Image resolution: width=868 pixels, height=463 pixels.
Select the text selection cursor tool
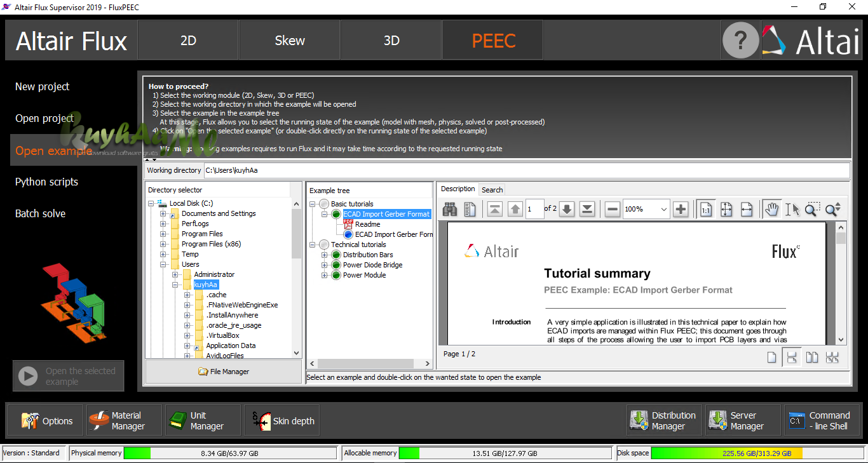click(792, 209)
